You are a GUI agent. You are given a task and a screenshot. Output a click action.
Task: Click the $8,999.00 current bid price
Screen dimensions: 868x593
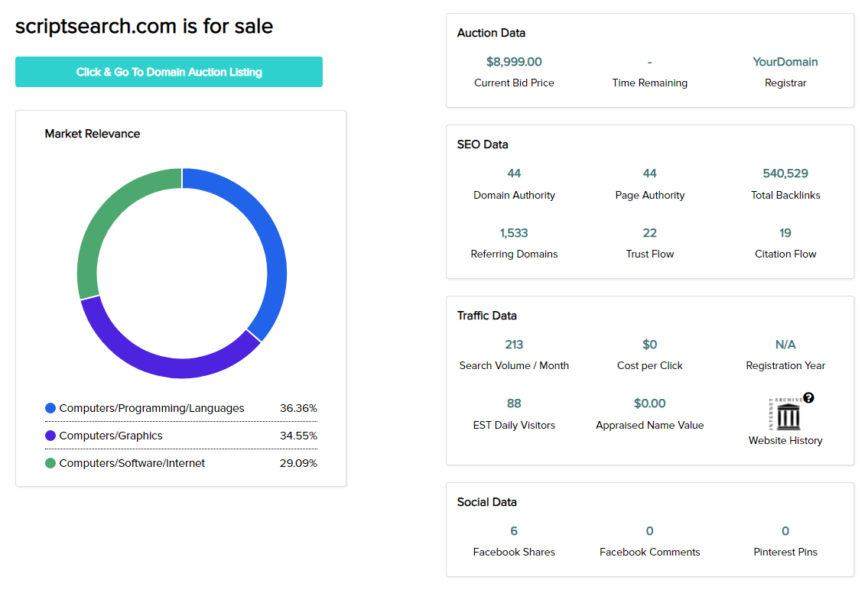[514, 62]
